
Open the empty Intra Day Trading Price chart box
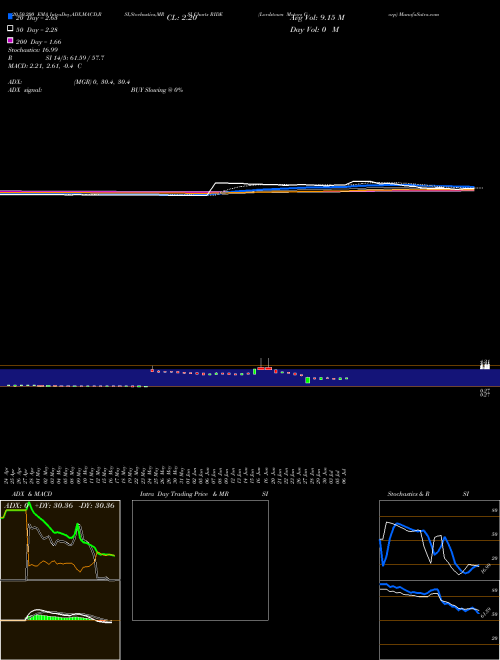pyautogui.click(x=200, y=560)
